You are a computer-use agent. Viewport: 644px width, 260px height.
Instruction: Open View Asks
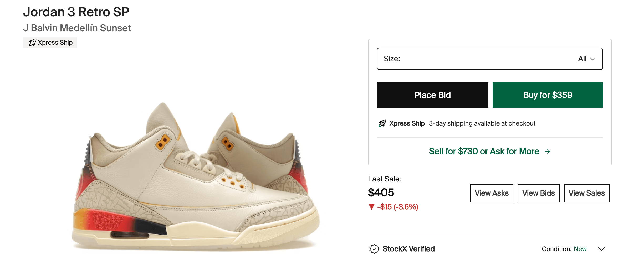(492, 193)
